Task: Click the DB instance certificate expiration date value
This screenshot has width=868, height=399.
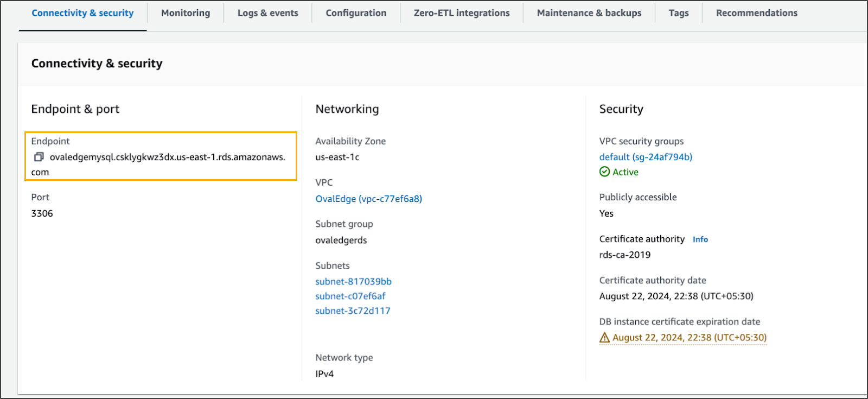Action: click(x=690, y=338)
